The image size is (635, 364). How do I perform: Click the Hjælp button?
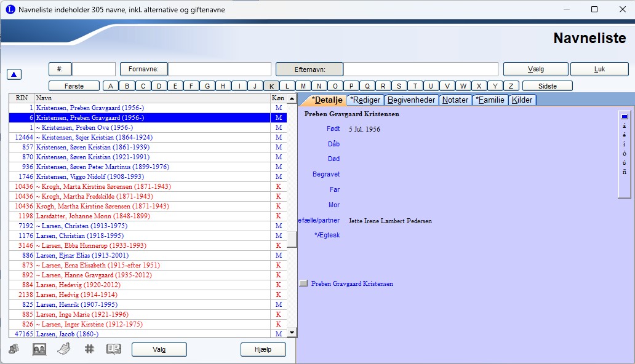point(263,349)
